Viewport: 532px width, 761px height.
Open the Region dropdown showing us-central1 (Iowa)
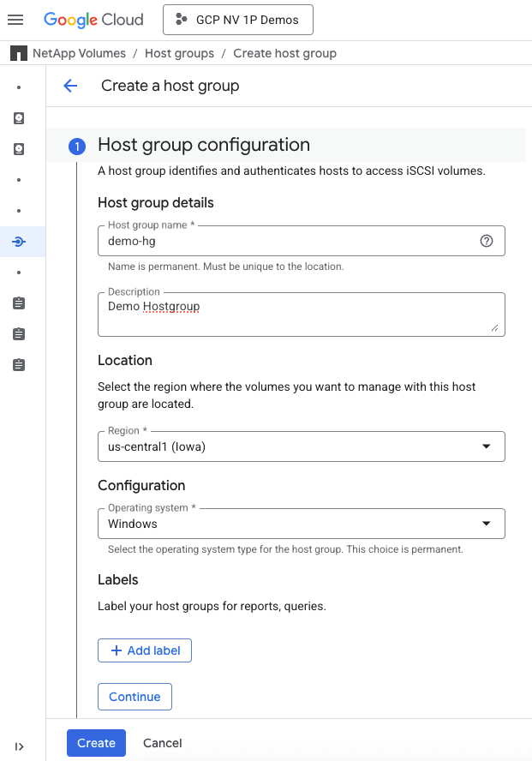(301, 446)
